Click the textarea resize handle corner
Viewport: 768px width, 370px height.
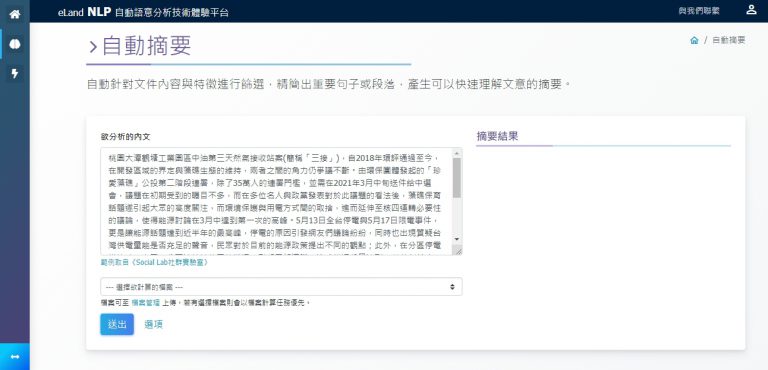pos(458,251)
